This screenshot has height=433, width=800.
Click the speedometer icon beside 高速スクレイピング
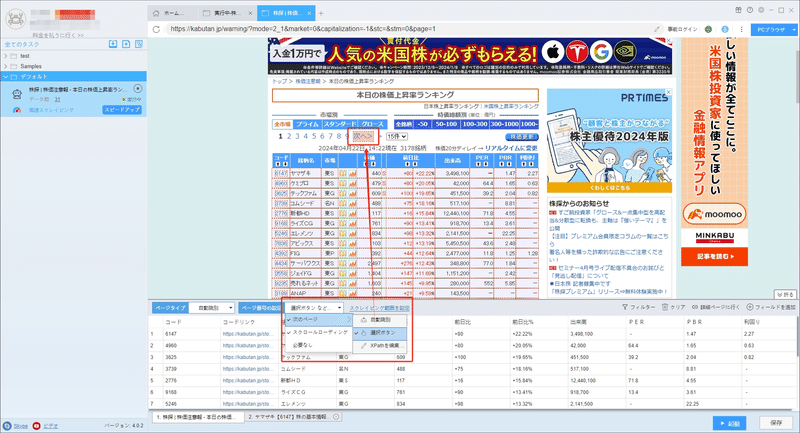coord(17,110)
